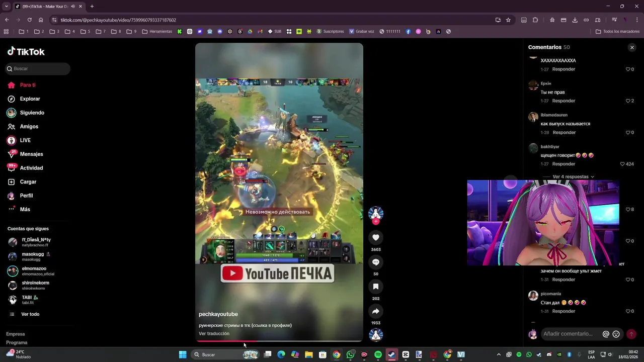644x362 pixels.
Task: Like Еркін's comment Ты не прав
Action: pos(628,101)
